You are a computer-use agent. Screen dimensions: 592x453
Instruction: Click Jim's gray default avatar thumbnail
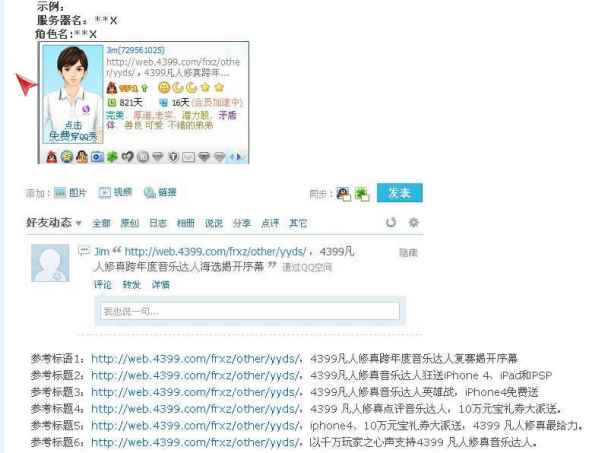50,263
